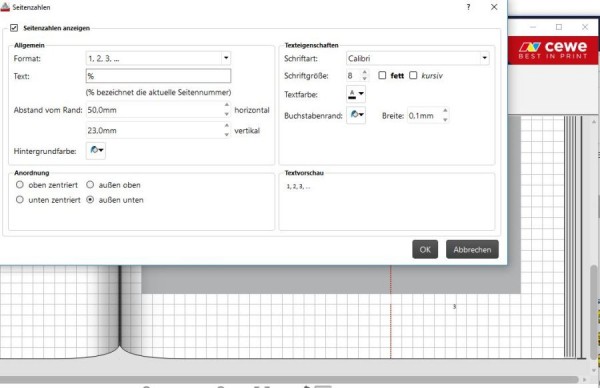Open the Buchstabenrand color picker
The height and width of the screenshot is (388, 600).
[356, 115]
